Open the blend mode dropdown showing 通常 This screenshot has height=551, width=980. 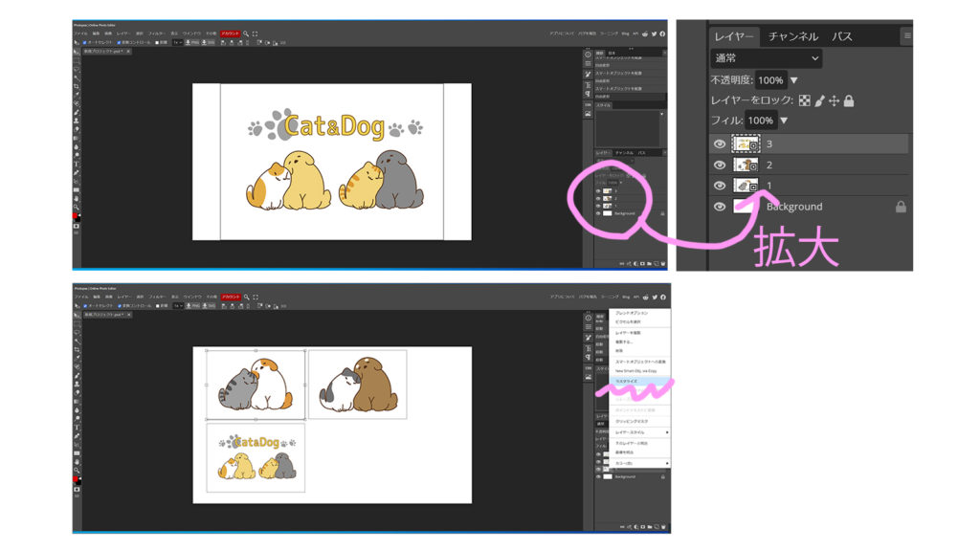point(766,58)
